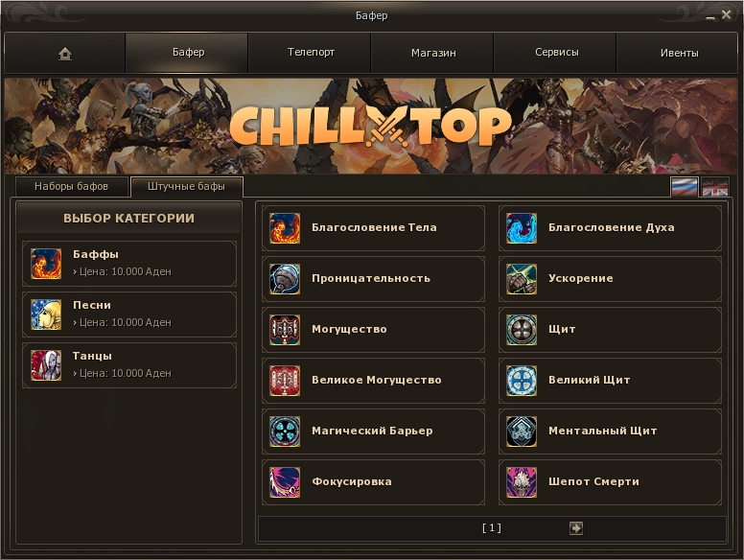Select the Благословение Тела buff icon
744x560 pixels.
pyautogui.click(x=285, y=228)
